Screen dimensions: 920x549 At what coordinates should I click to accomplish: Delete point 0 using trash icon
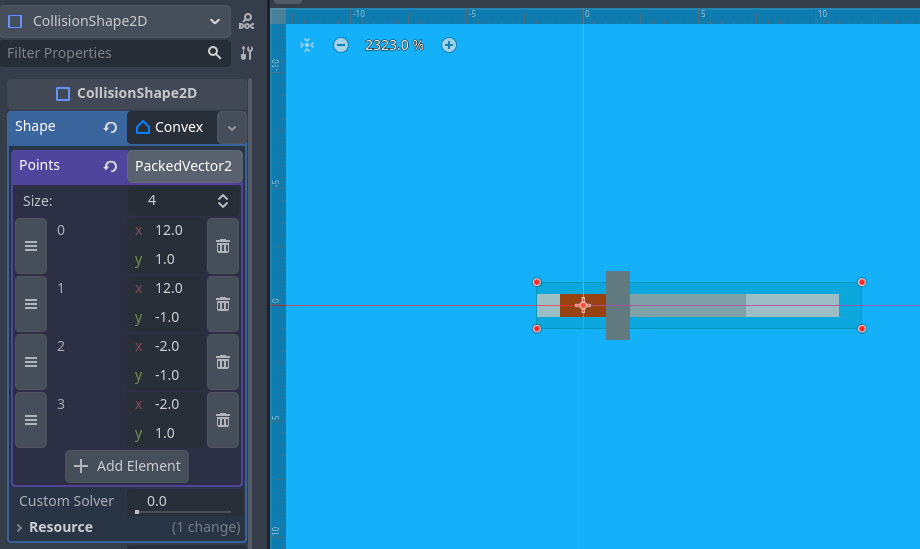pyautogui.click(x=223, y=245)
